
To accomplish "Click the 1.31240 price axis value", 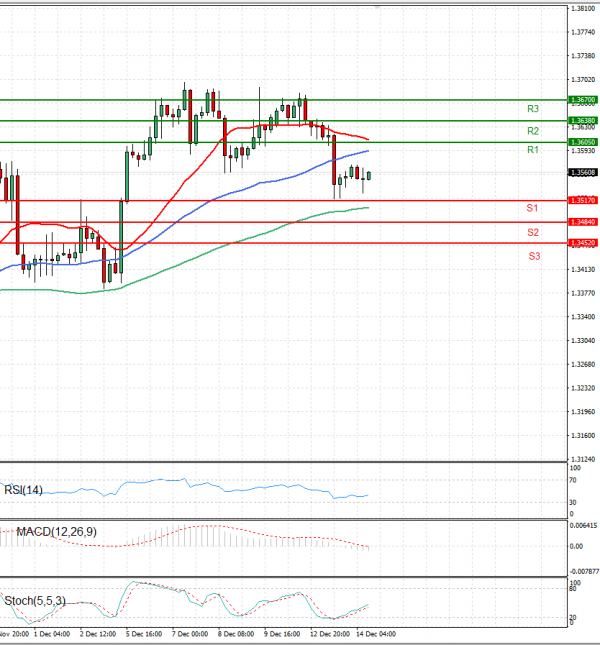I will (583, 459).
